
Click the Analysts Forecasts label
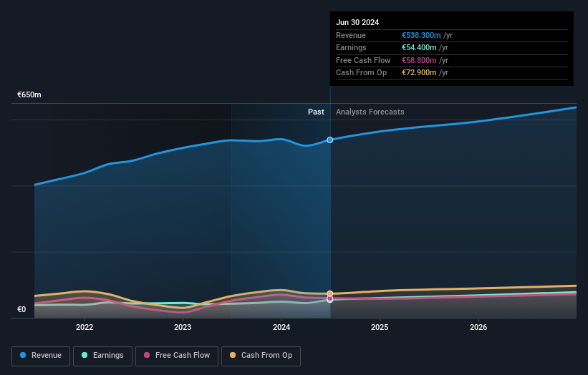(x=370, y=112)
